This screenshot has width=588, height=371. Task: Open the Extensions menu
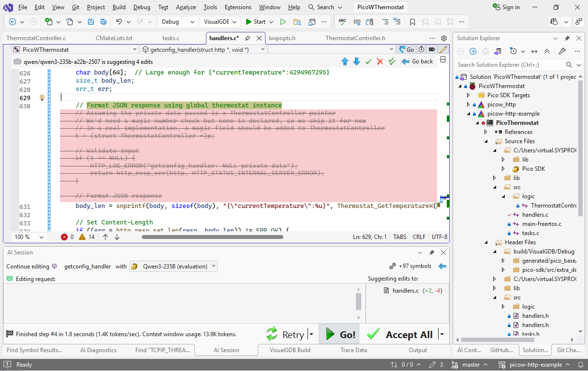pyautogui.click(x=238, y=7)
